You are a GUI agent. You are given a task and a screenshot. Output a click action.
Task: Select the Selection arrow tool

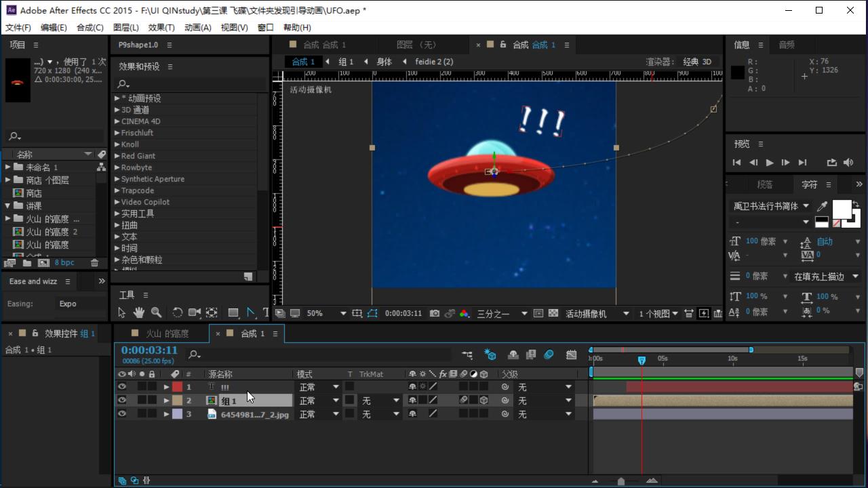click(122, 312)
